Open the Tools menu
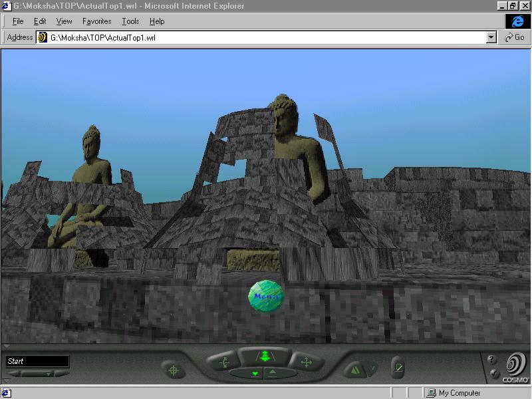532x399 pixels. 130,21
